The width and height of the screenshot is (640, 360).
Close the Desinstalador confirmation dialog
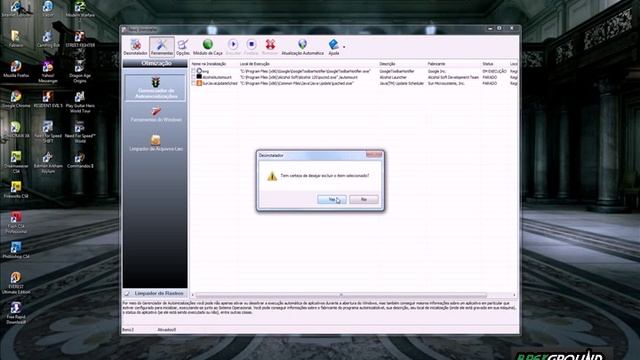(x=374, y=155)
